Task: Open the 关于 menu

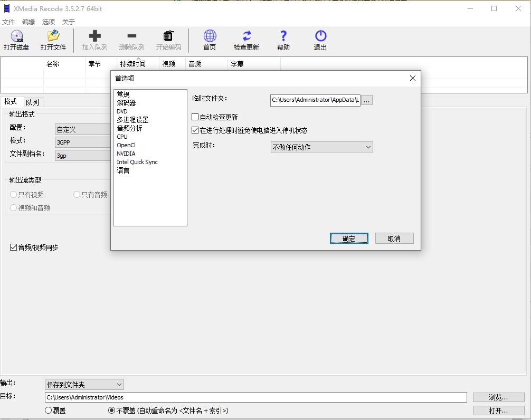Action: (x=69, y=22)
